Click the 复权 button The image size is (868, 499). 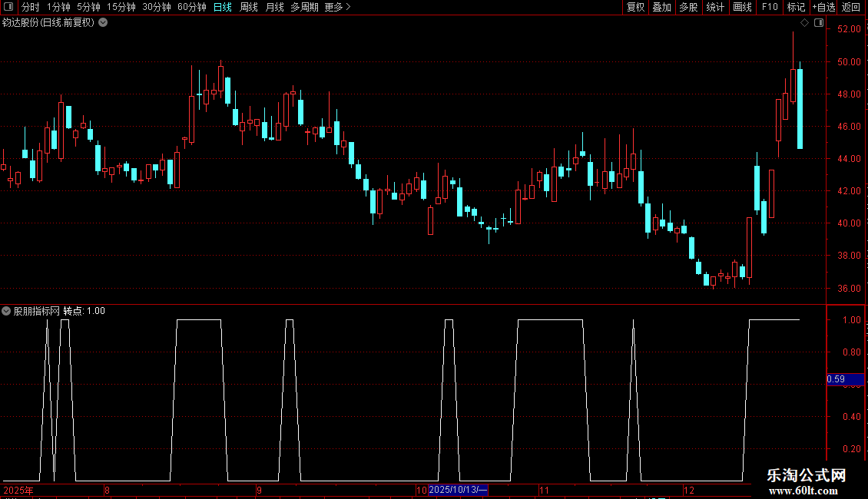[x=635, y=7]
